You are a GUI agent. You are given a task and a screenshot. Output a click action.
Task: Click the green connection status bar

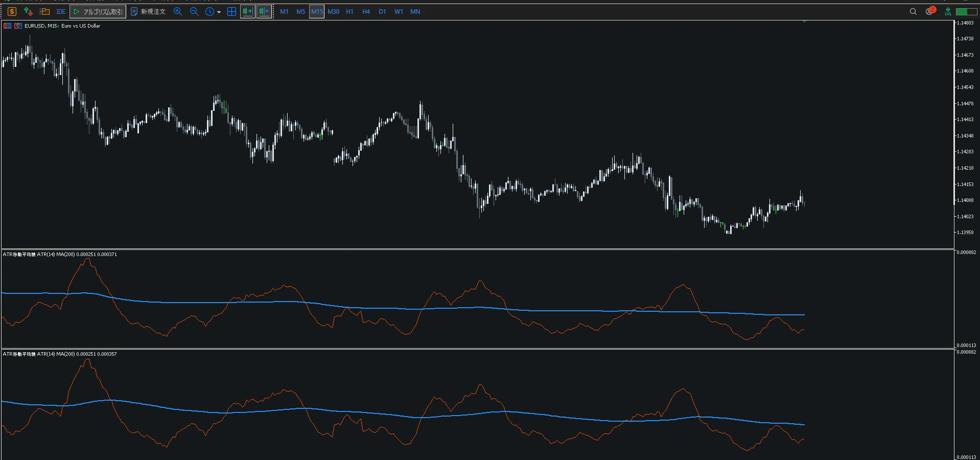966,11
